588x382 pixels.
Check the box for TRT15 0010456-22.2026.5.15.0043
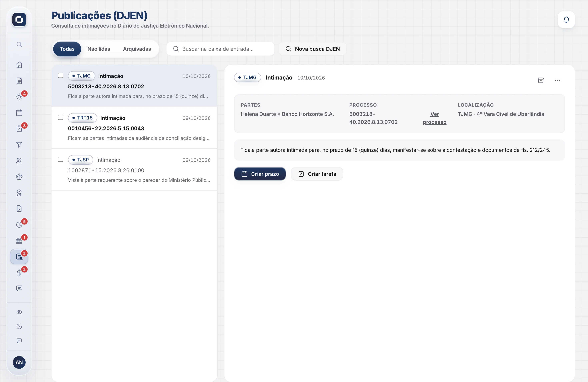click(61, 117)
